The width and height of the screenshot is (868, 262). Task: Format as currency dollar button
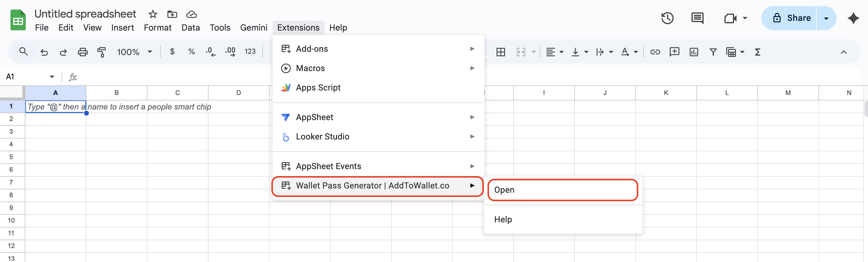coord(172,52)
